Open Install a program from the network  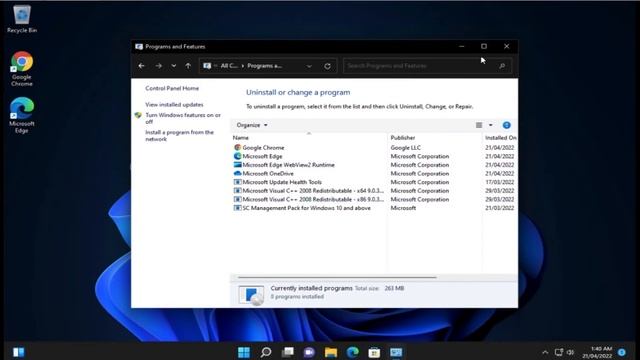179,136
